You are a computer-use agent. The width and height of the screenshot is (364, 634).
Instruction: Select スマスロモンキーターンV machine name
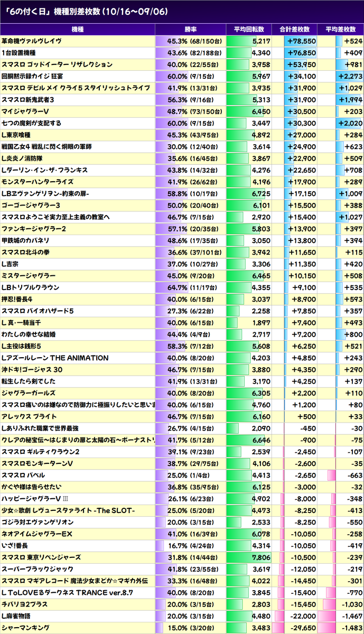(x=38, y=463)
